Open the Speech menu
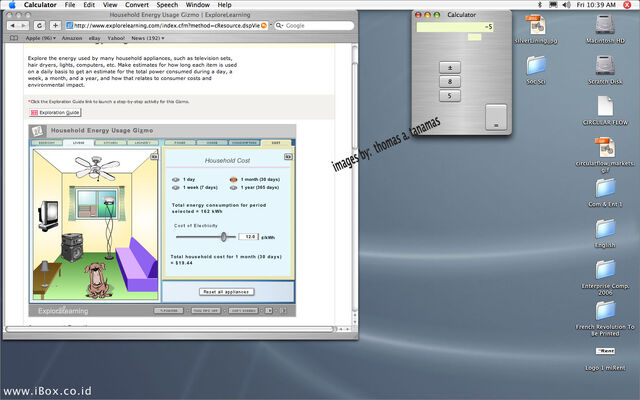Screen dimensions: 640x400 [167, 5]
